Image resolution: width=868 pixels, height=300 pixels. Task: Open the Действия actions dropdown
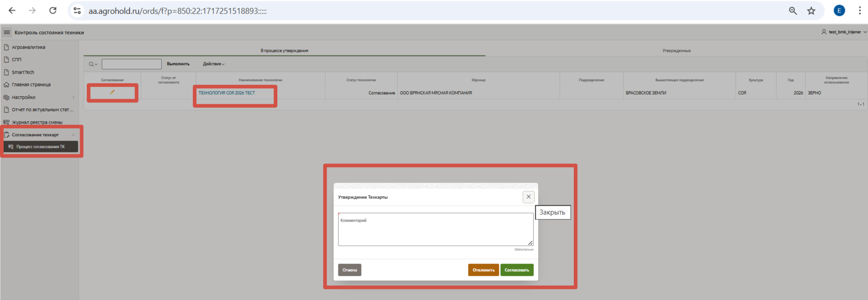pos(213,64)
